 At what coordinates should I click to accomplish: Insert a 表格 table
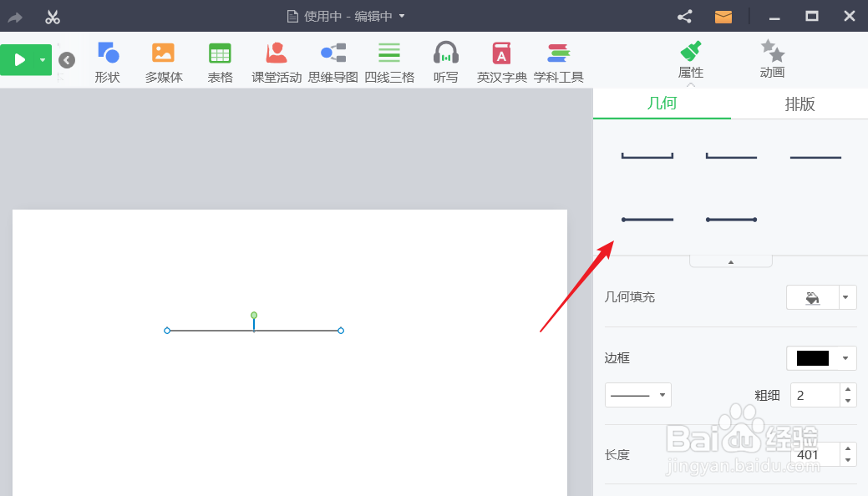tap(220, 63)
